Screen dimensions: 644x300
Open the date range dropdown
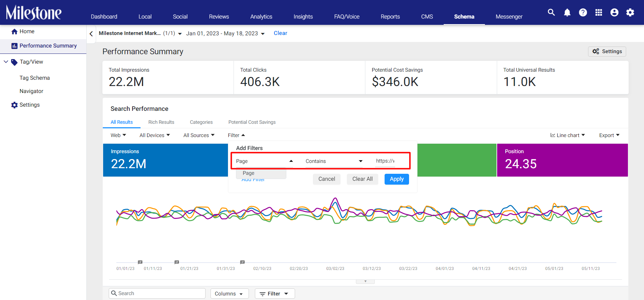[x=226, y=34]
